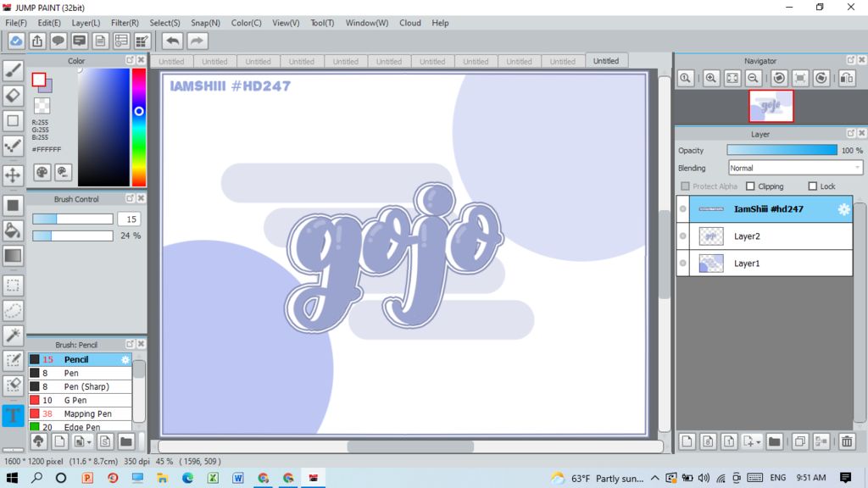Click the cloud save icon in toolbar
868x488 pixels.
click(x=16, y=41)
